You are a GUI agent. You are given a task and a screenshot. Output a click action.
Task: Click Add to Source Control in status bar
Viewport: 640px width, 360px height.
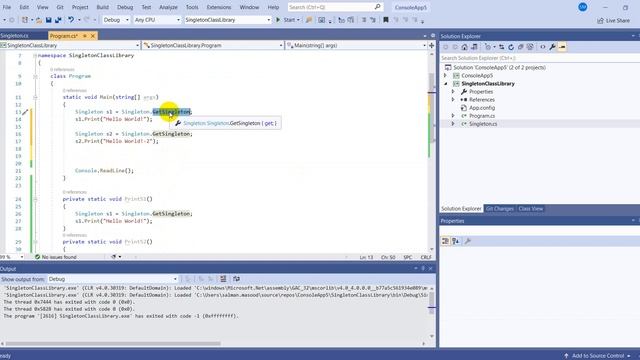[x=598, y=356]
